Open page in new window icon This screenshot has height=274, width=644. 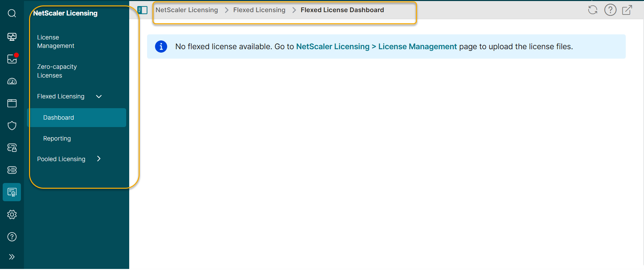click(x=627, y=10)
